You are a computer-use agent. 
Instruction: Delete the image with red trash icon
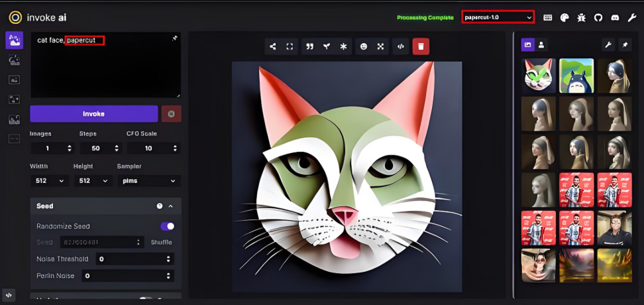pyautogui.click(x=421, y=46)
